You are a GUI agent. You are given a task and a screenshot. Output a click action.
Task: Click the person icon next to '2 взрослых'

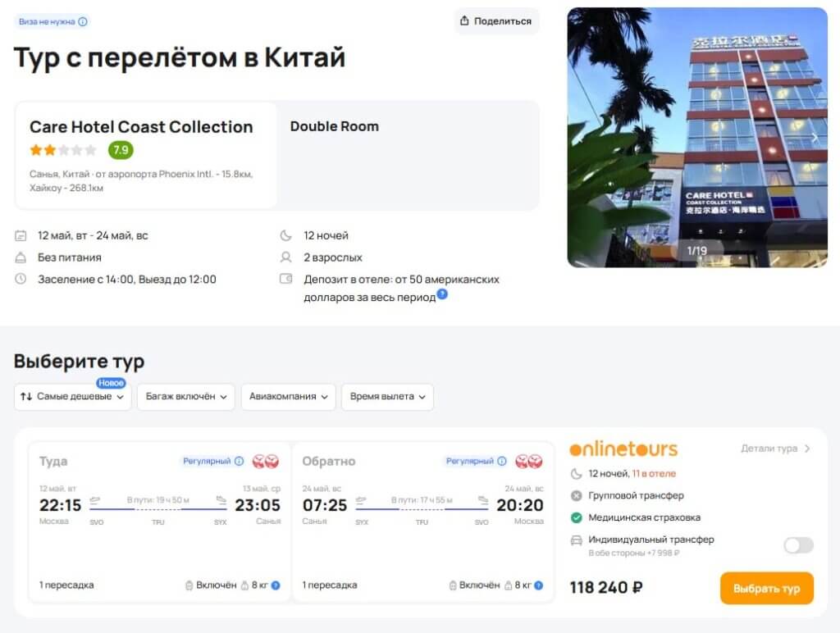(x=286, y=257)
